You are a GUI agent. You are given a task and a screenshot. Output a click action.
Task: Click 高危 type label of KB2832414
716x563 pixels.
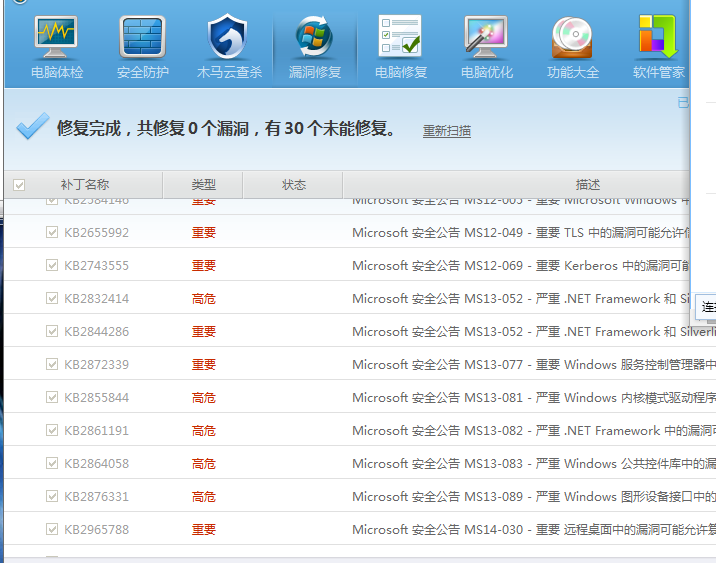[x=203, y=299]
